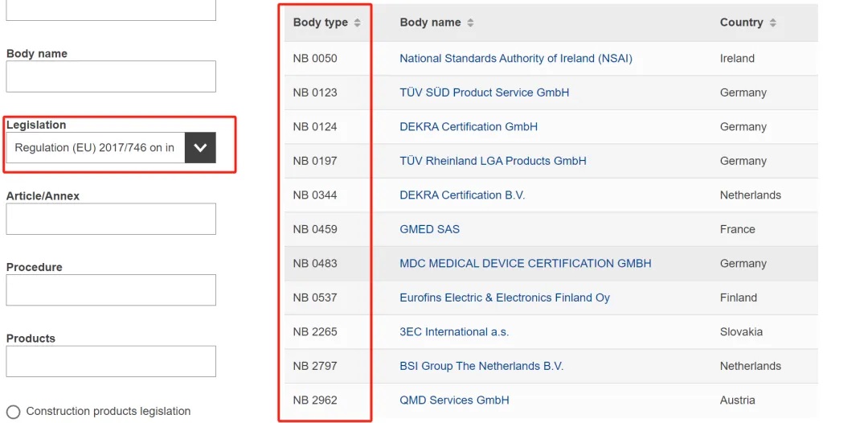Screen dimensions: 868x423
Task: Select the NB 0197 cell
Action: (315, 161)
